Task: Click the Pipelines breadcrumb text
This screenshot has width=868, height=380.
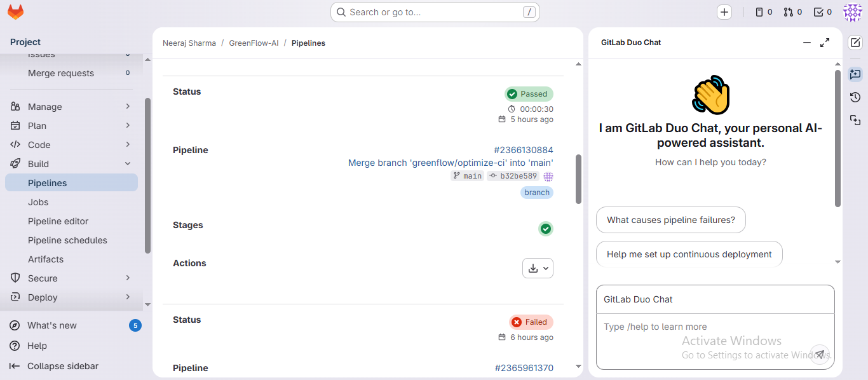Action: [x=308, y=43]
